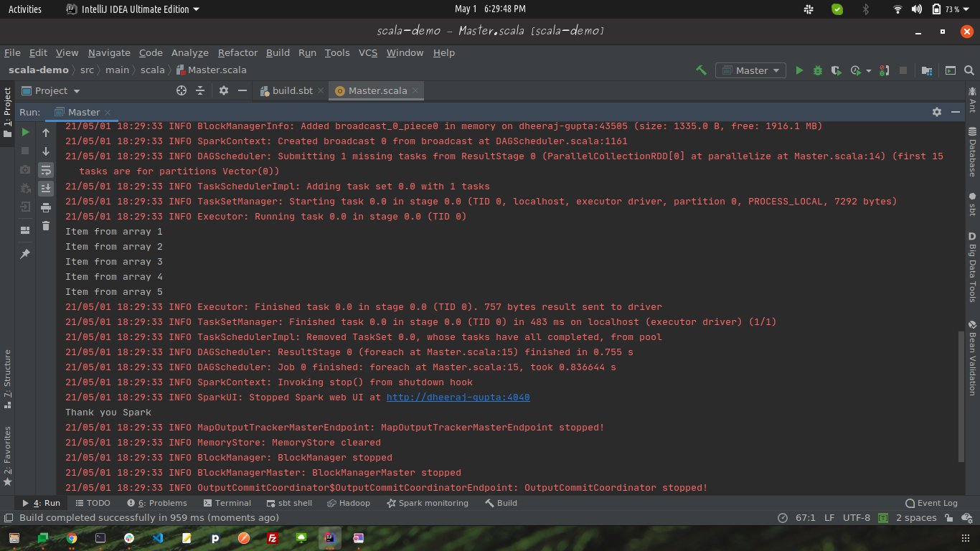The image size is (980, 551).
Task: Run Master with coverage shield icon
Action: coord(836,70)
